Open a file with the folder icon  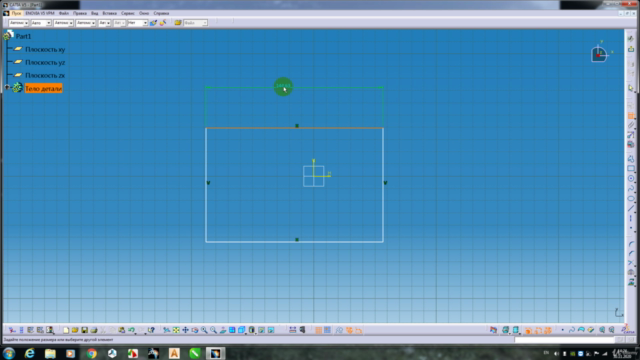click(x=75, y=330)
